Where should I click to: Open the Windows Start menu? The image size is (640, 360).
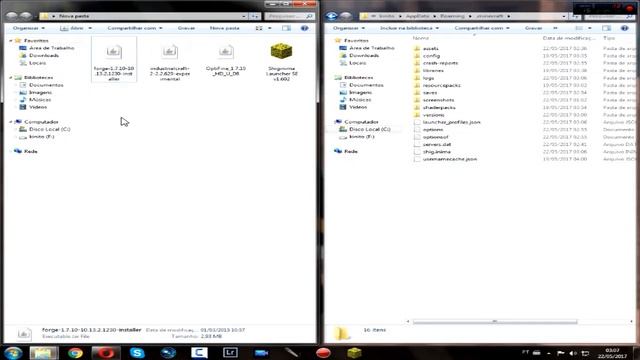pos(13,353)
